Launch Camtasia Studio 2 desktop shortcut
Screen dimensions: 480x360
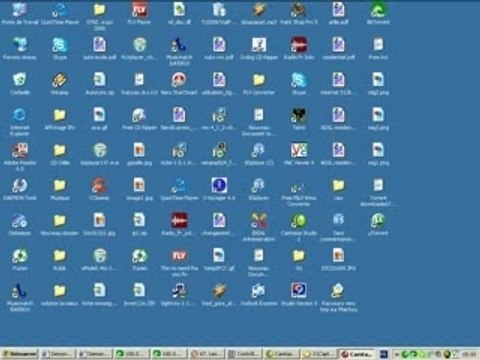pyautogui.click(x=299, y=220)
